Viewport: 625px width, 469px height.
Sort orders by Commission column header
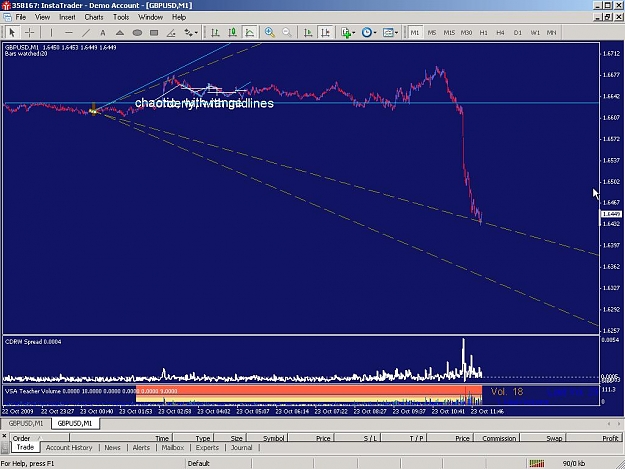click(x=497, y=438)
